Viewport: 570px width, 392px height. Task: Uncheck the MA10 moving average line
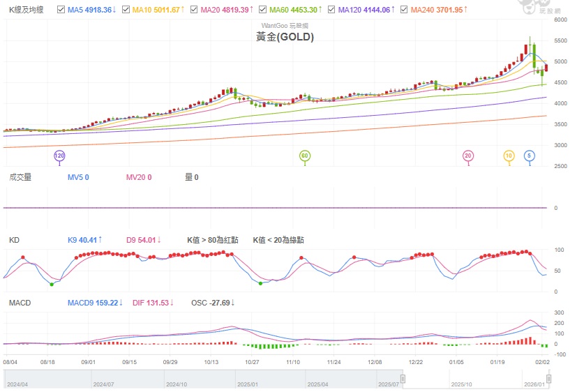[x=126, y=10]
